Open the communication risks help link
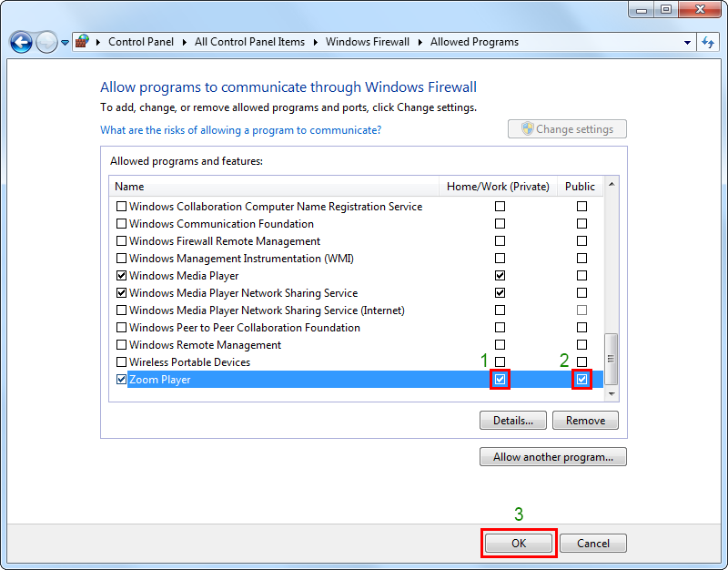 tap(240, 130)
